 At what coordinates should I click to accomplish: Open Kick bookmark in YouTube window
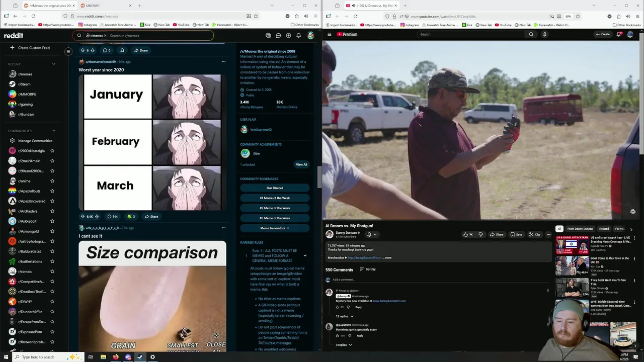click(x=467, y=25)
